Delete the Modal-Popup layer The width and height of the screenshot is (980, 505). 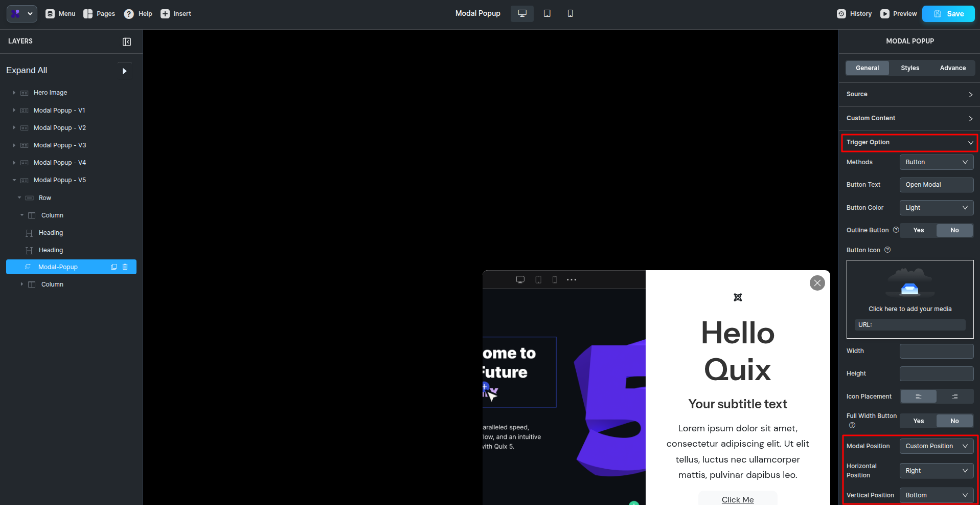click(x=125, y=267)
